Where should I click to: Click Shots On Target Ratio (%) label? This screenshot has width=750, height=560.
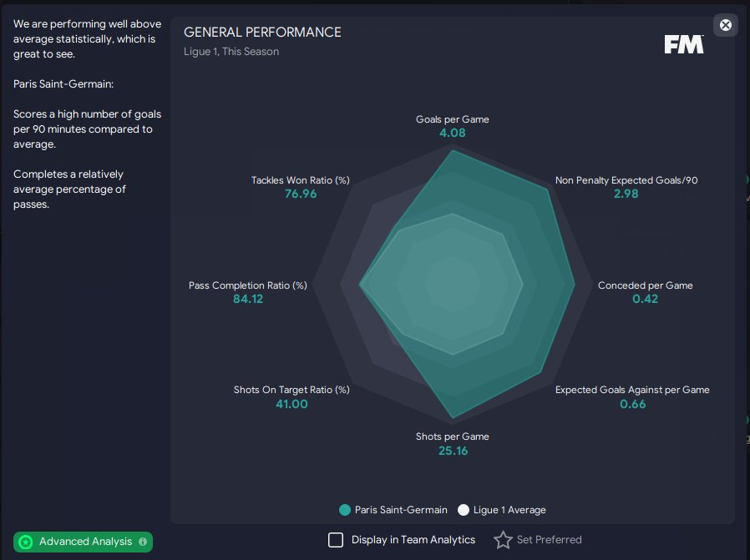(x=291, y=390)
